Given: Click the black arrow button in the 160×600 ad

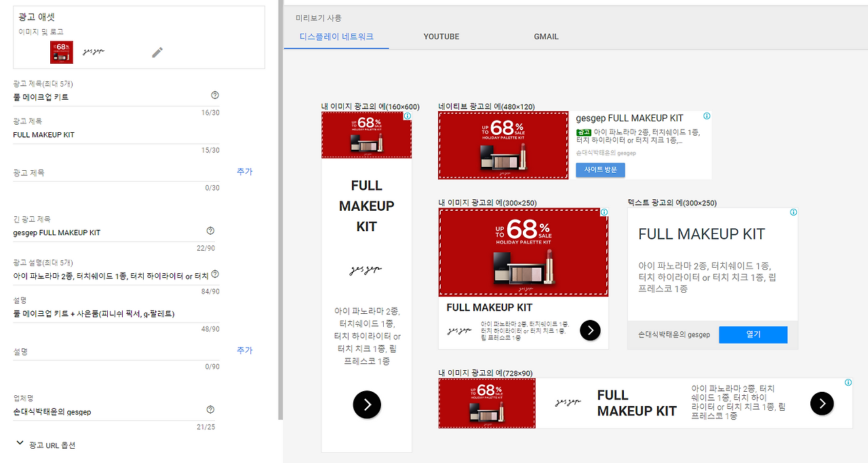Looking at the screenshot, I should pos(366,405).
